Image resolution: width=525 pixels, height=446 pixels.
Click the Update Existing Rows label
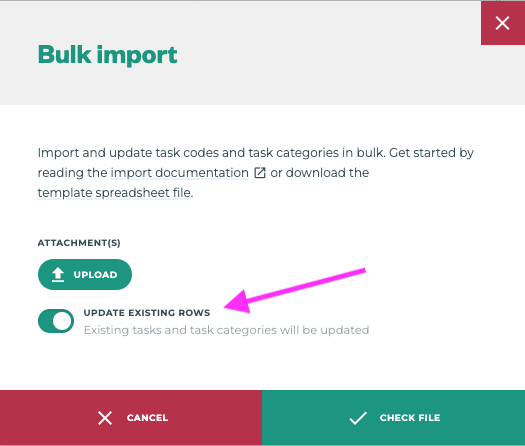click(147, 313)
